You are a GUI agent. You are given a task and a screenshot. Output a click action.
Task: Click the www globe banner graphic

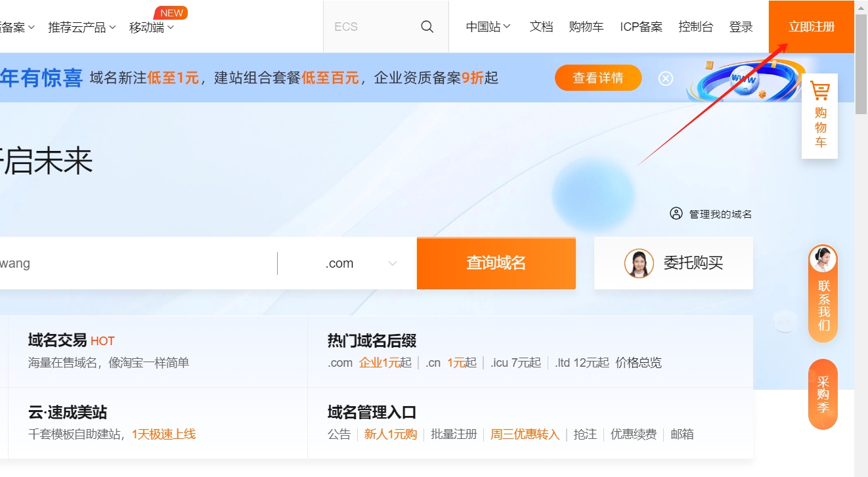745,79
